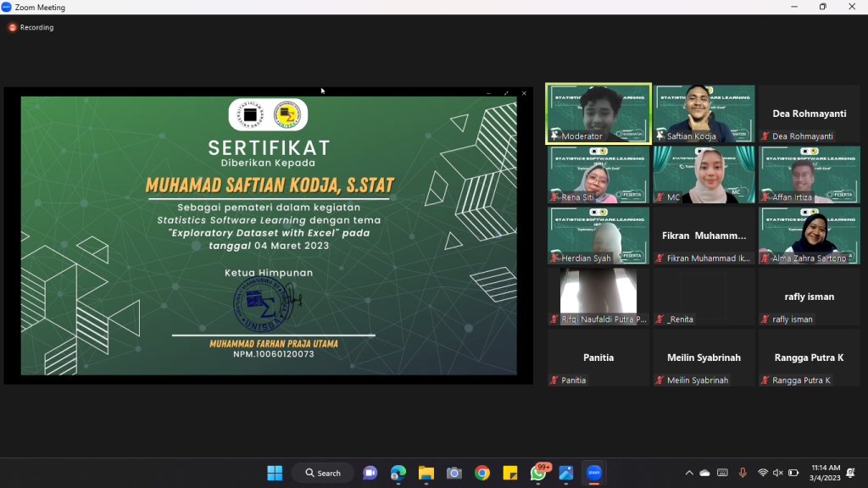Open Google Chrome from the taskbar

point(483,473)
